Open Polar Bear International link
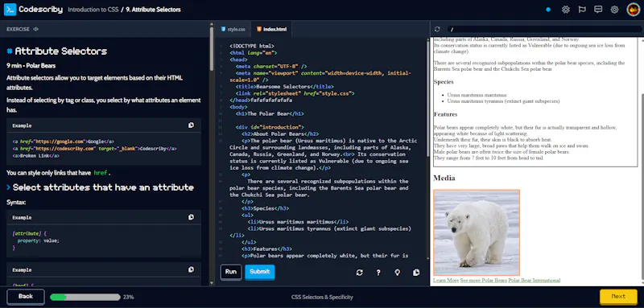 pyautogui.click(x=535, y=281)
